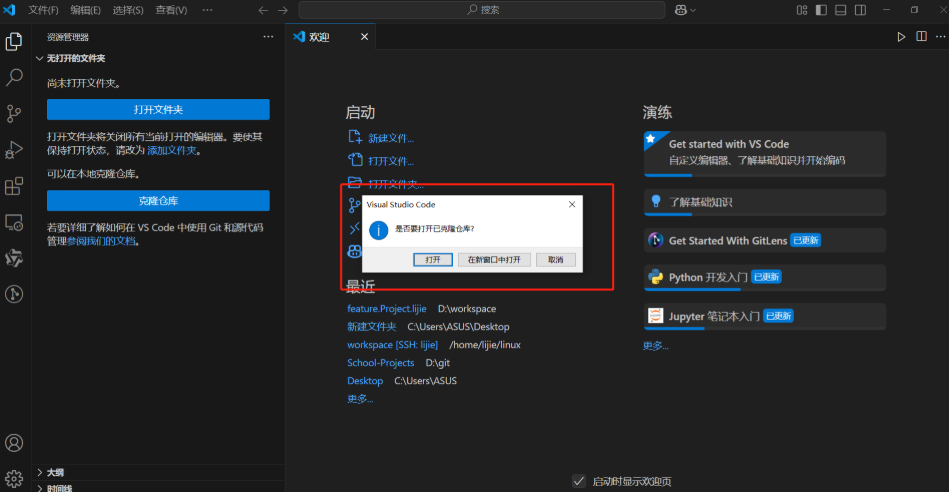
Task: Click the 打开 button in dialog
Action: coord(433,260)
